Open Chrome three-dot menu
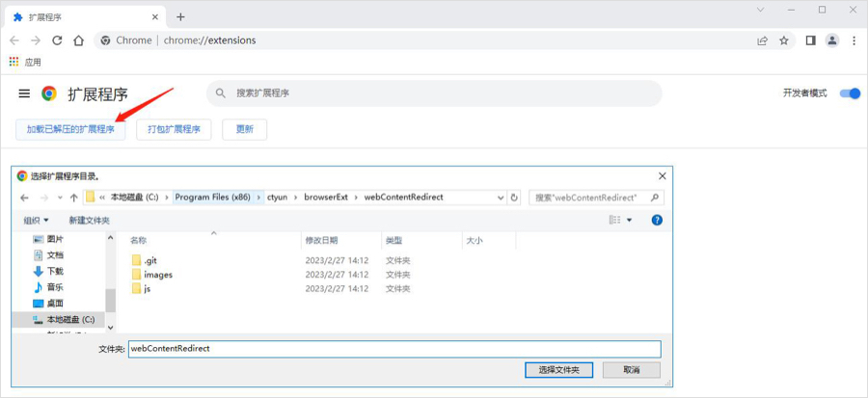Viewport: 868px width, 398px height. pyautogui.click(x=854, y=40)
